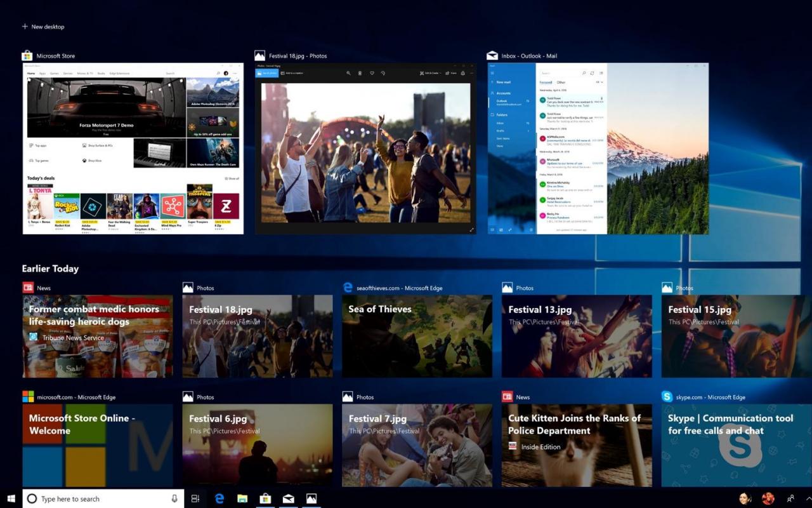Click the rotate icon in Photos toolbar
This screenshot has height=508, width=812.
click(x=383, y=73)
